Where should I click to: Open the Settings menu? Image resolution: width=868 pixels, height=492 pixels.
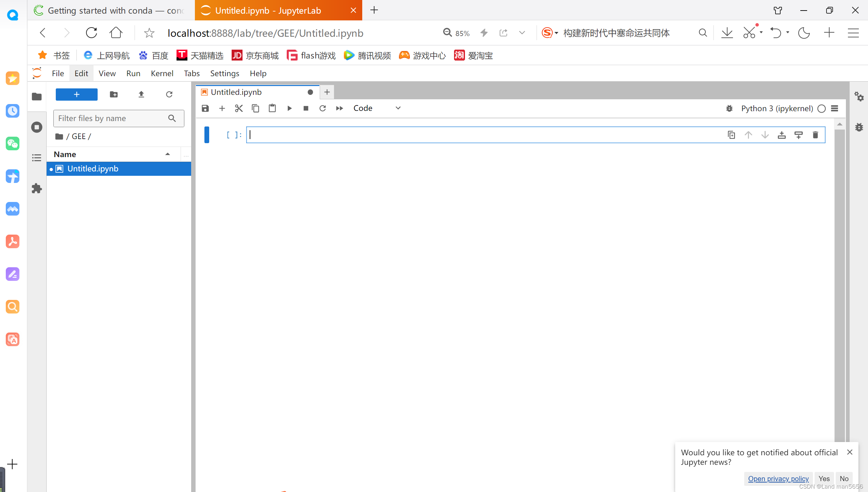[224, 73]
